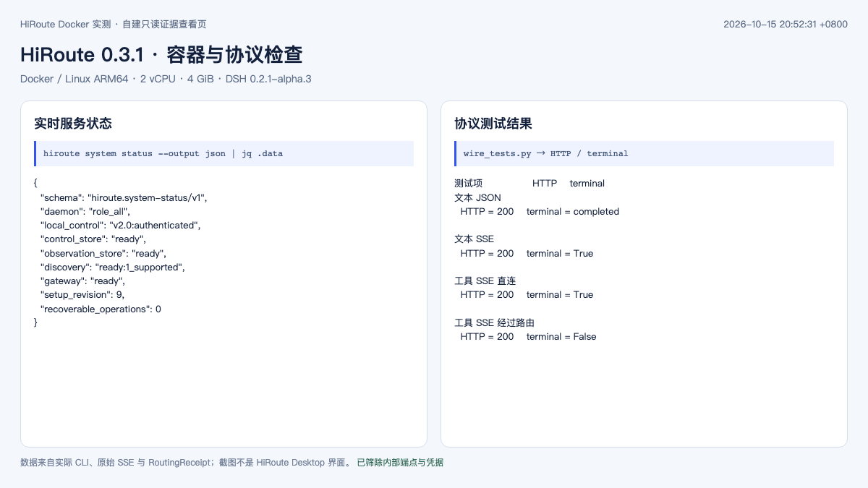
Task: Click the heading 'HiRoute 0.3.1 · 容器与协议检查'
Action: tap(161, 54)
